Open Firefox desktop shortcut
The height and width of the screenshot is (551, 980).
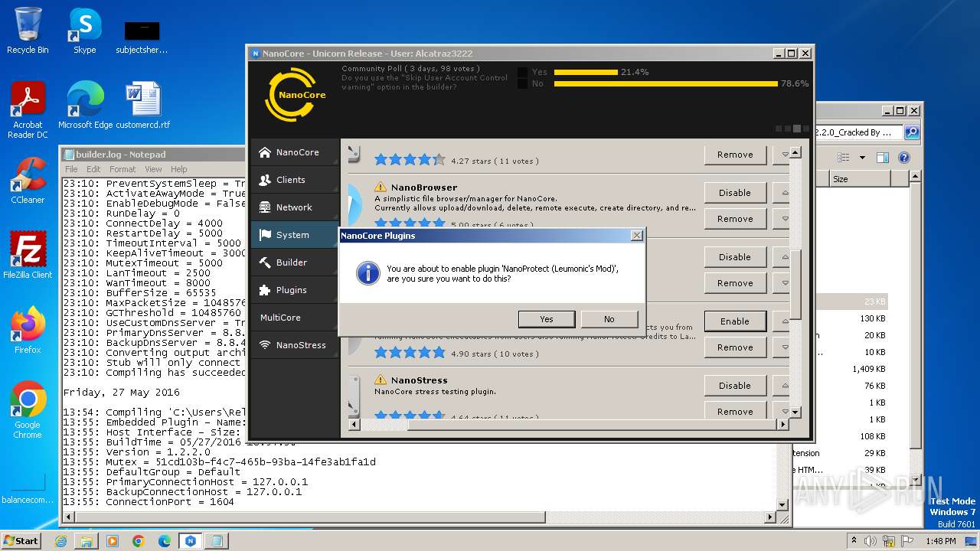pyautogui.click(x=28, y=330)
